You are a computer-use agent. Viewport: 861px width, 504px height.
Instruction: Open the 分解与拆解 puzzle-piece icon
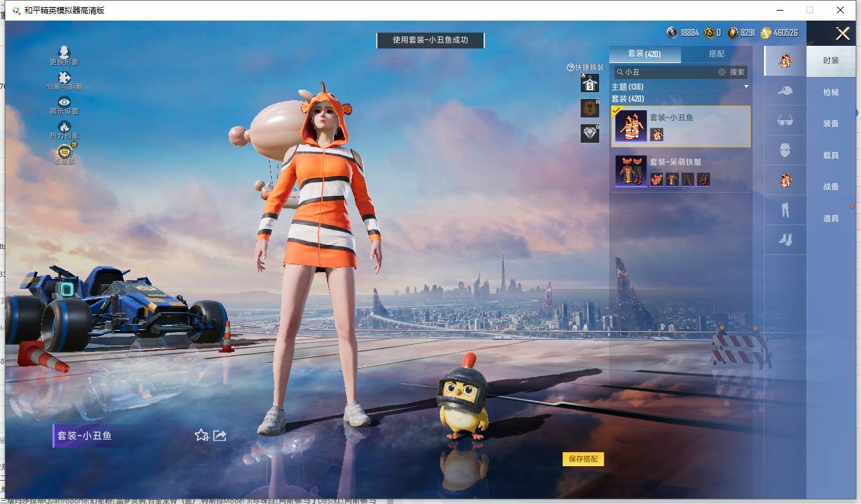(64, 77)
